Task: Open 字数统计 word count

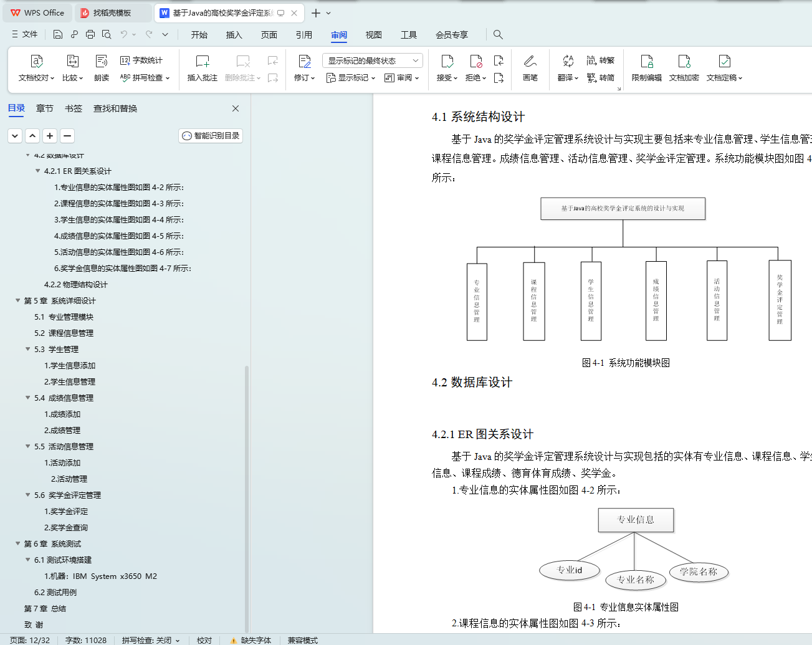Action: pos(141,60)
